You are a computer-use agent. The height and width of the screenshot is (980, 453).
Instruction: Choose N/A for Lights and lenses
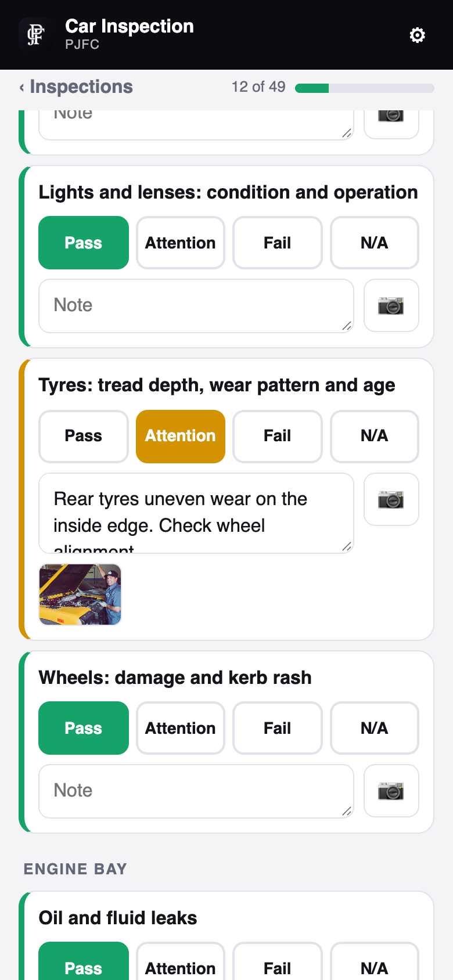pyautogui.click(x=375, y=243)
